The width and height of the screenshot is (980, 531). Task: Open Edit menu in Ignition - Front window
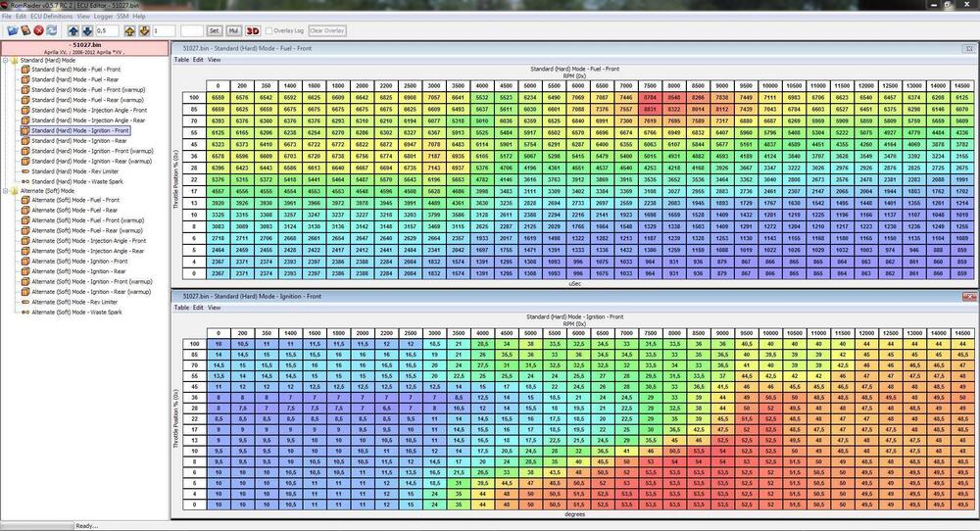pos(198,308)
